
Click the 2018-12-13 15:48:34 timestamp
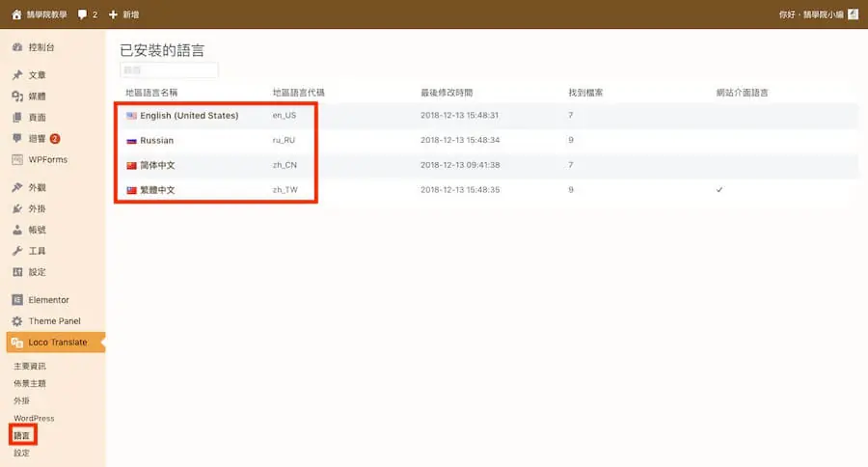pos(460,140)
